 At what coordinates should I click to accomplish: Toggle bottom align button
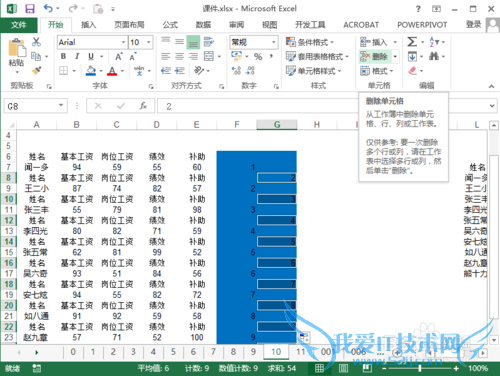coord(193,42)
